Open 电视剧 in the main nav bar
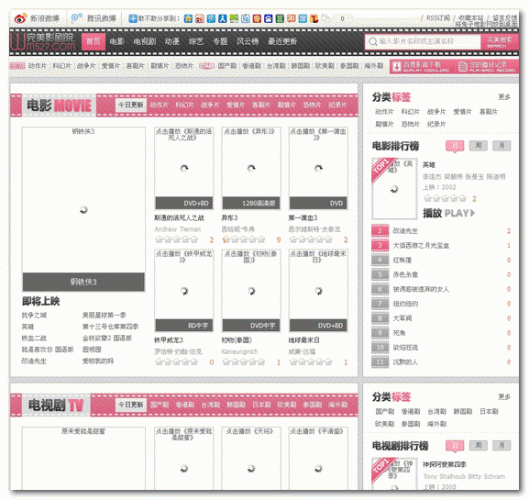The image size is (529, 500). [x=145, y=41]
